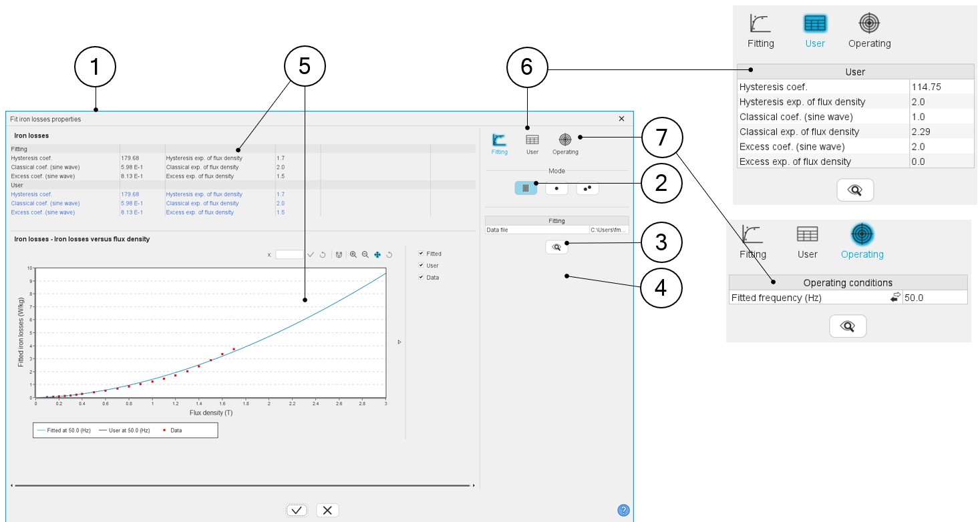Screen dimensions: 980x522
Task: Click the swap arrows icon beside Fitted frequency
Action: 895,298
